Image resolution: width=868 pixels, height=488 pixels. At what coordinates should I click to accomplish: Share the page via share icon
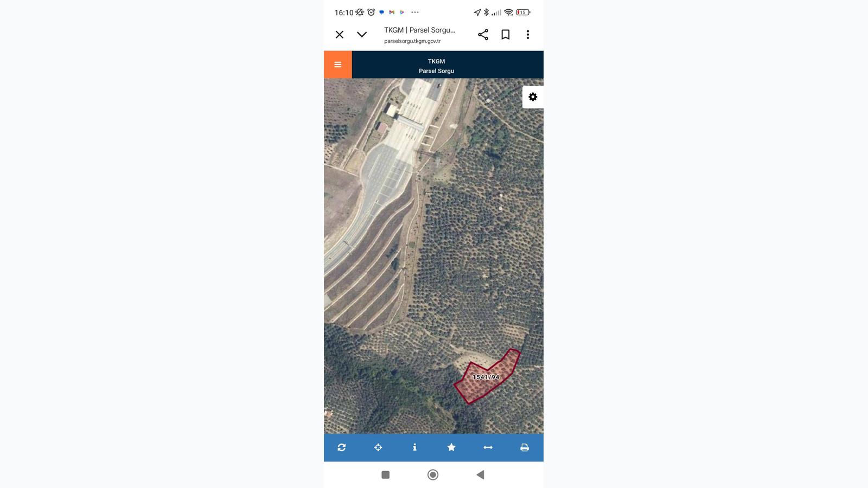click(483, 35)
